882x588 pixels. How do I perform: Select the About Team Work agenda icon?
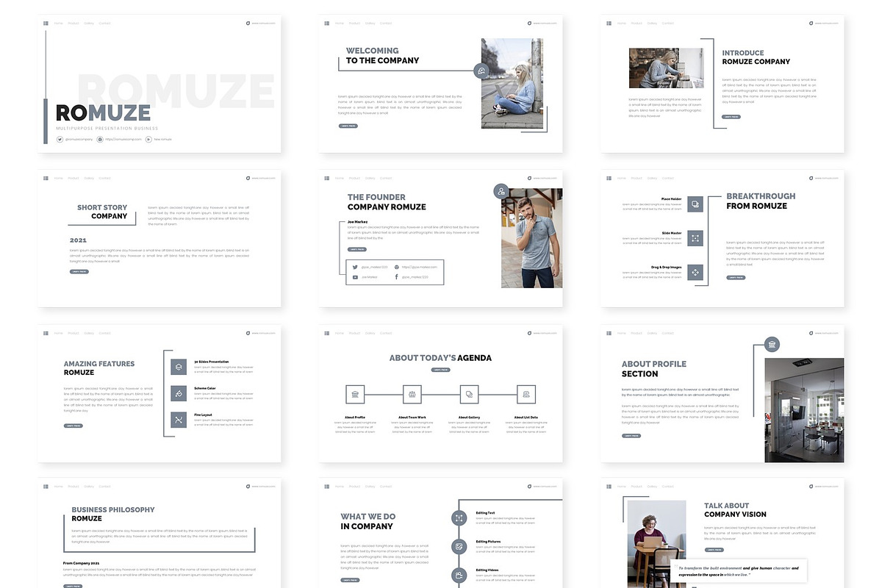(x=412, y=395)
